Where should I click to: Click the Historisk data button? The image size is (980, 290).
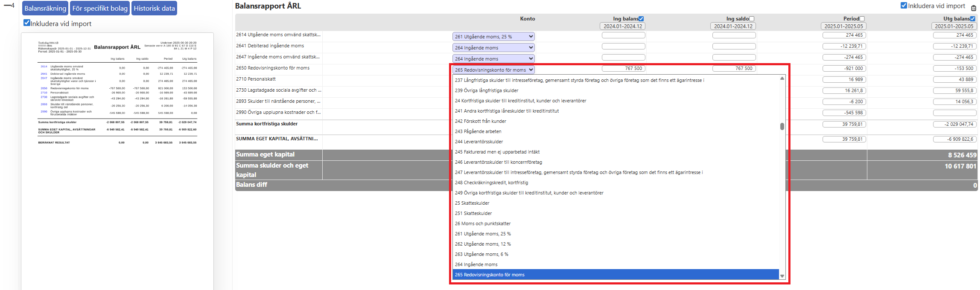154,9
